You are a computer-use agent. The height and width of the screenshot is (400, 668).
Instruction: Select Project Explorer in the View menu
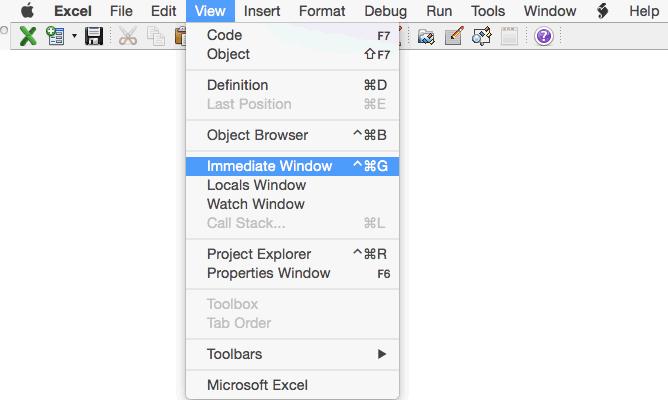pyautogui.click(x=293, y=254)
